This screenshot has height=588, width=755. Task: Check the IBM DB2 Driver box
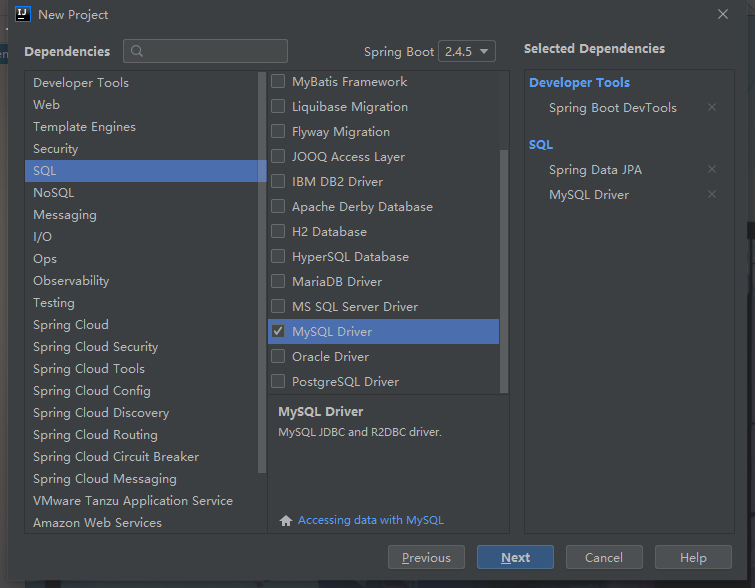[278, 182]
